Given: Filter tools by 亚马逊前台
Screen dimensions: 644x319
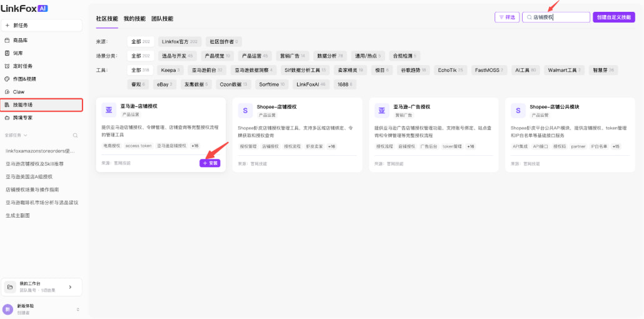Looking at the screenshot, I should [207, 70].
